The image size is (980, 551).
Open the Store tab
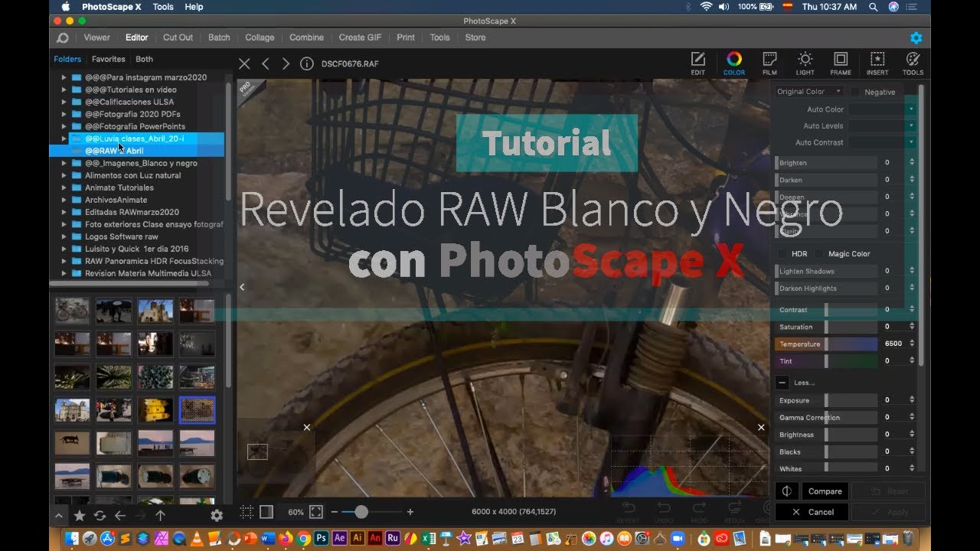click(475, 37)
